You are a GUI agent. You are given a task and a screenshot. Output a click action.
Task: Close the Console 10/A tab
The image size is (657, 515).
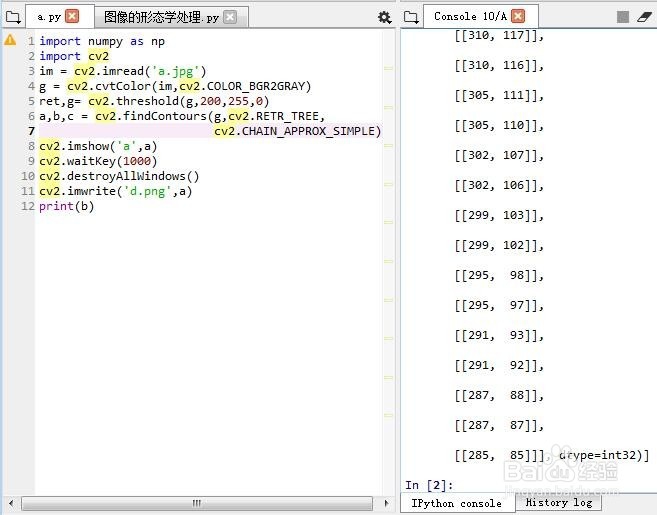pyautogui.click(x=518, y=16)
